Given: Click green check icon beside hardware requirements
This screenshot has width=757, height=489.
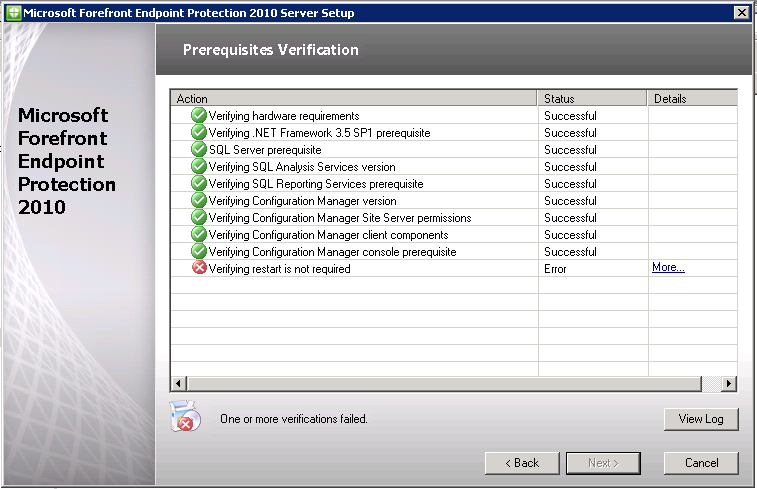Looking at the screenshot, I should tap(198, 115).
